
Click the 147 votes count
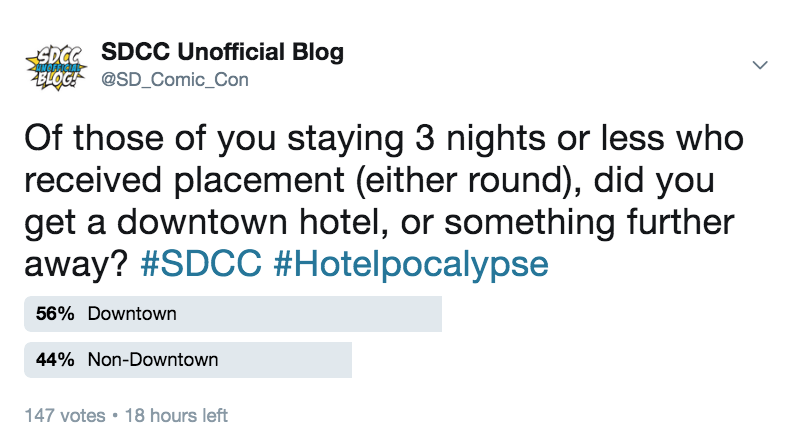(65, 415)
